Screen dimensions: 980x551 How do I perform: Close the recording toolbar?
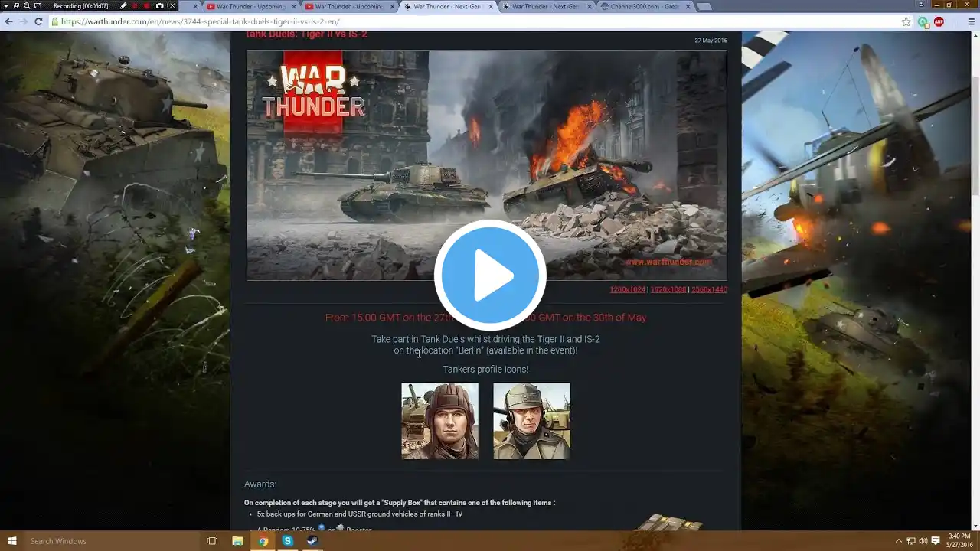(172, 5)
